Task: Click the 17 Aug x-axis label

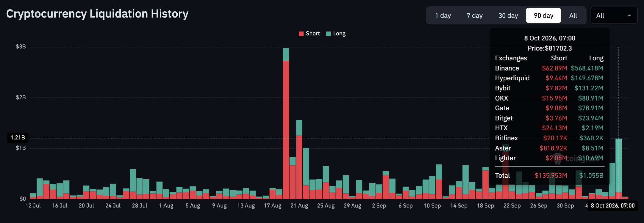Action: tap(273, 206)
